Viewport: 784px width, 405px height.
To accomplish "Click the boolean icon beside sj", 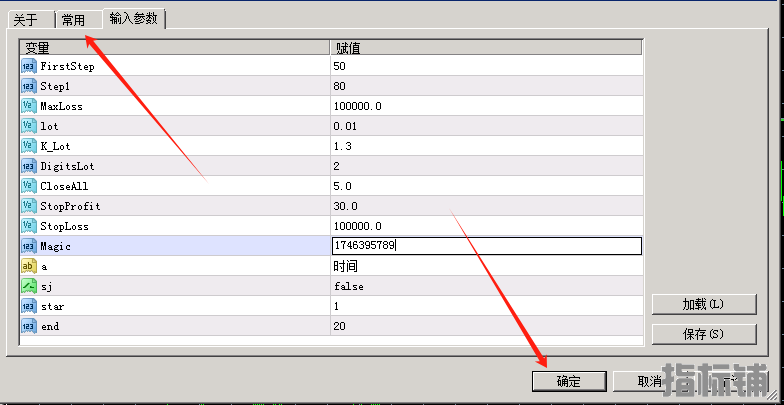I will click(x=28, y=286).
